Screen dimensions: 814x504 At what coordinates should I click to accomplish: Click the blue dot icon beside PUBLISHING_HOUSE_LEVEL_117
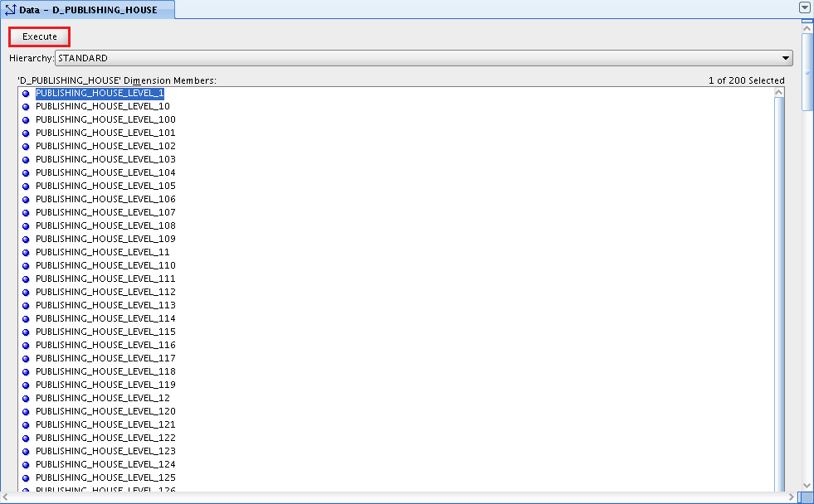[x=26, y=358]
